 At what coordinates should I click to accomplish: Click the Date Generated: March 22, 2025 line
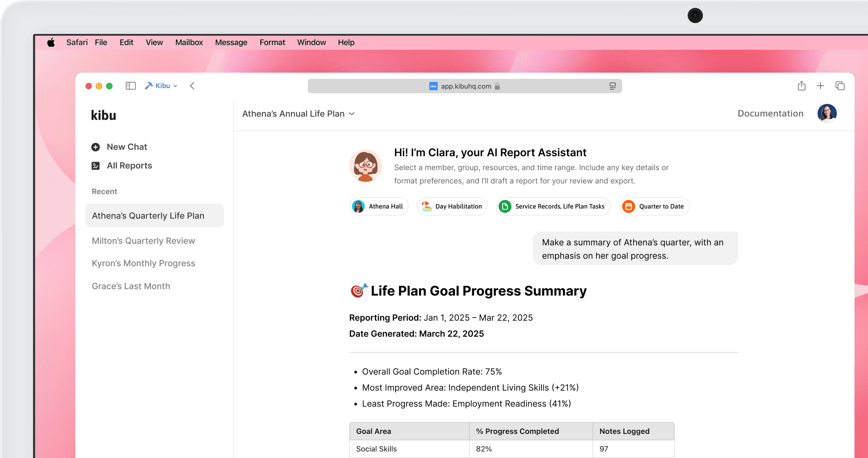(416, 334)
